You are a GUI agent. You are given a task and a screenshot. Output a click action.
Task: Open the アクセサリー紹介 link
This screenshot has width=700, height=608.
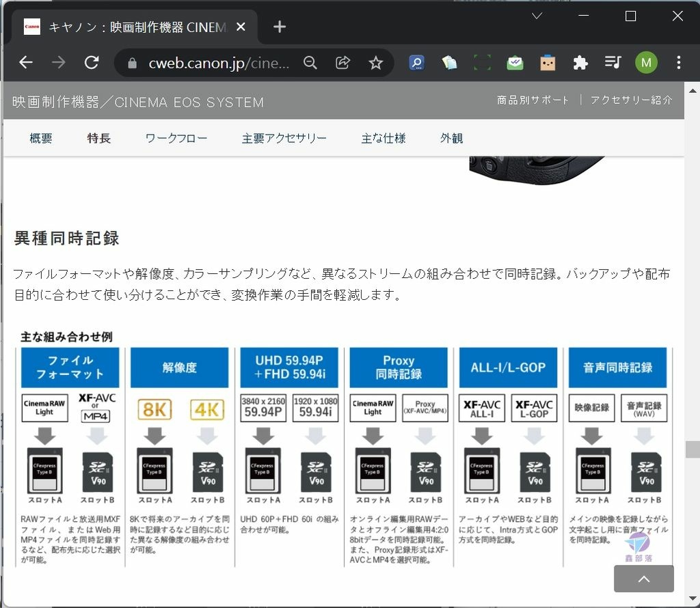pos(631,100)
